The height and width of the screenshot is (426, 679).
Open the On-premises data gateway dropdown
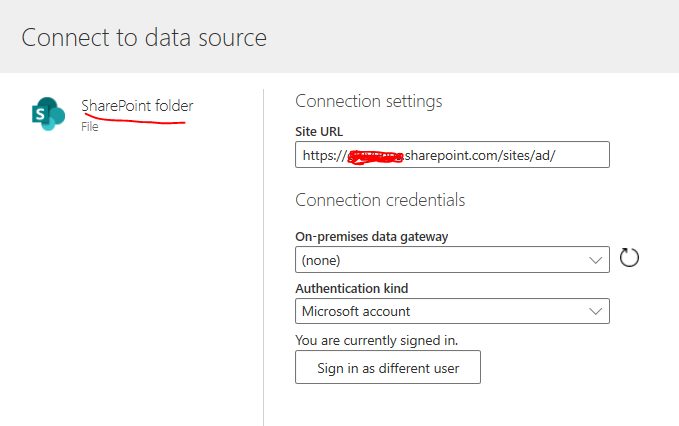[452, 260]
